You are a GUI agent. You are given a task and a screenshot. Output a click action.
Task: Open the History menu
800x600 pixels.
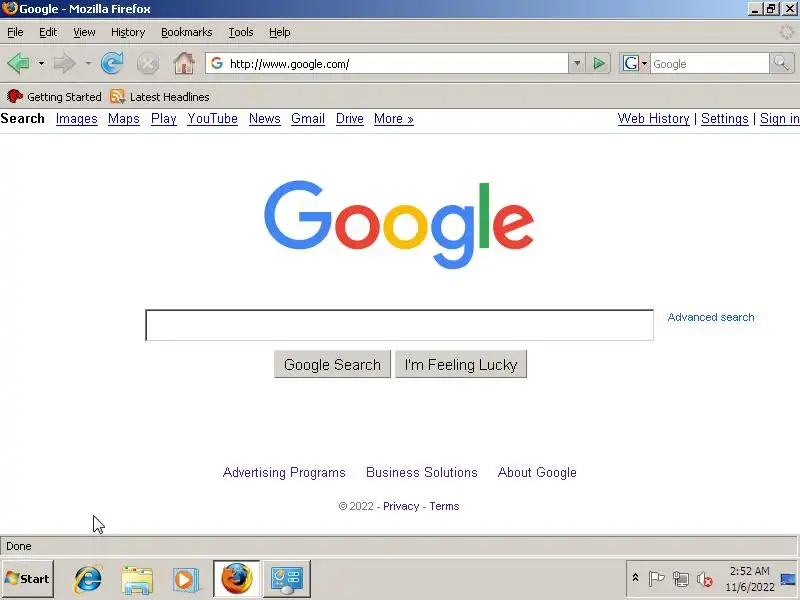(128, 32)
